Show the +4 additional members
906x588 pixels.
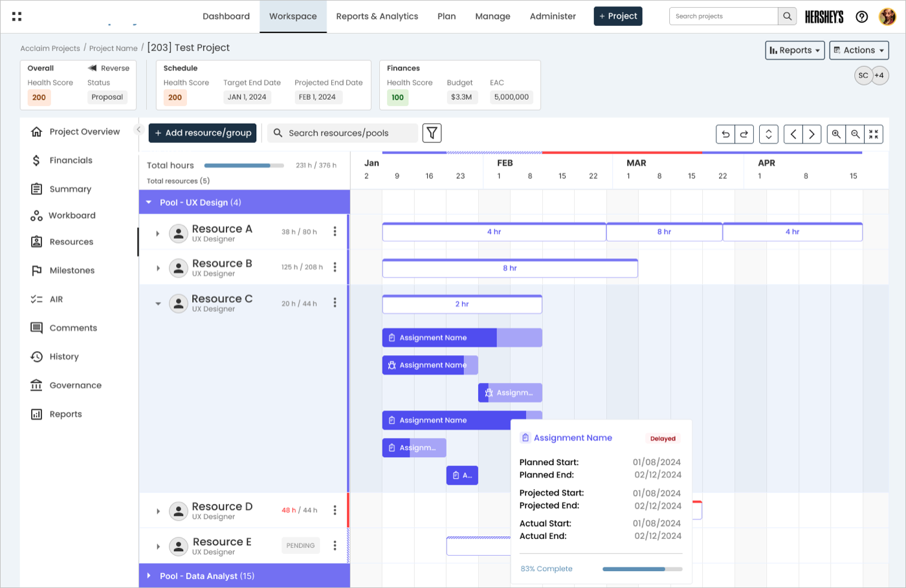pos(879,76)
